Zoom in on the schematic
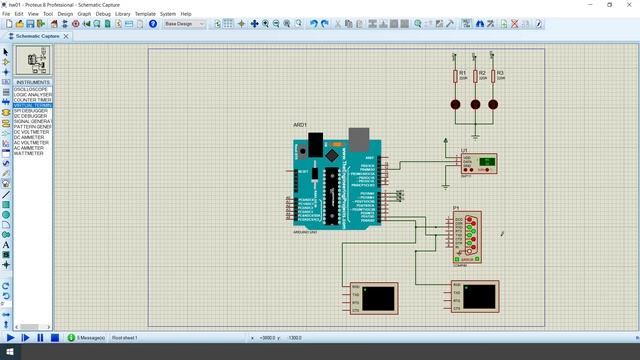The image size is (640, 360). (266, 24)
